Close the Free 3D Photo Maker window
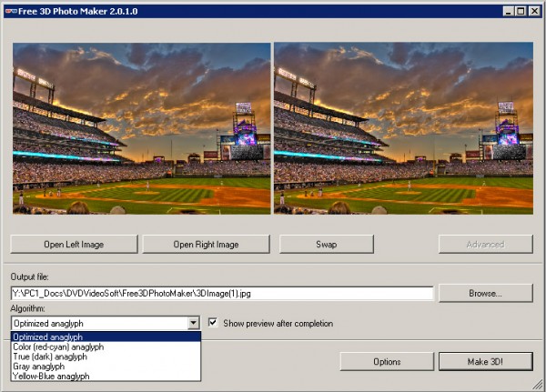The image size is (546, 392). click(534, 11)
